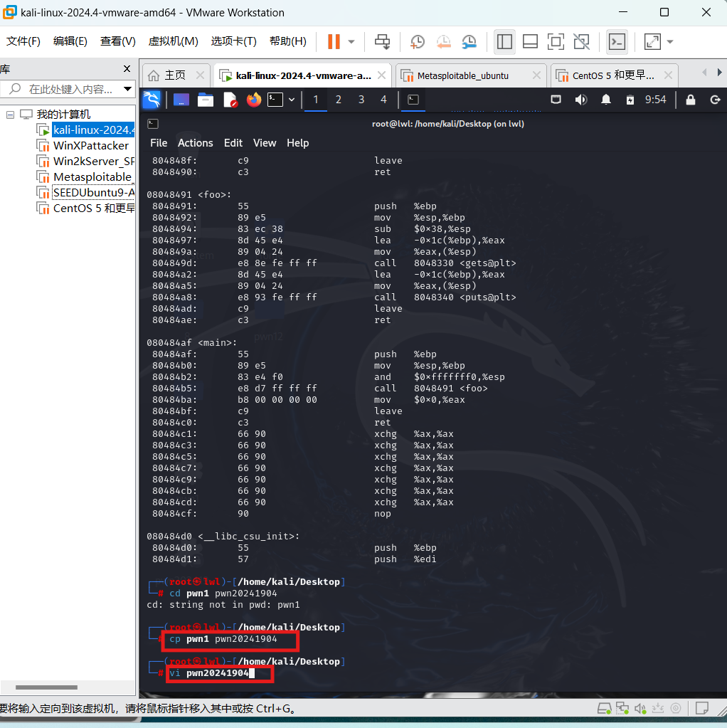Enter full screen mode icon
Screen dimensions: 727x728
click(556, 41)
